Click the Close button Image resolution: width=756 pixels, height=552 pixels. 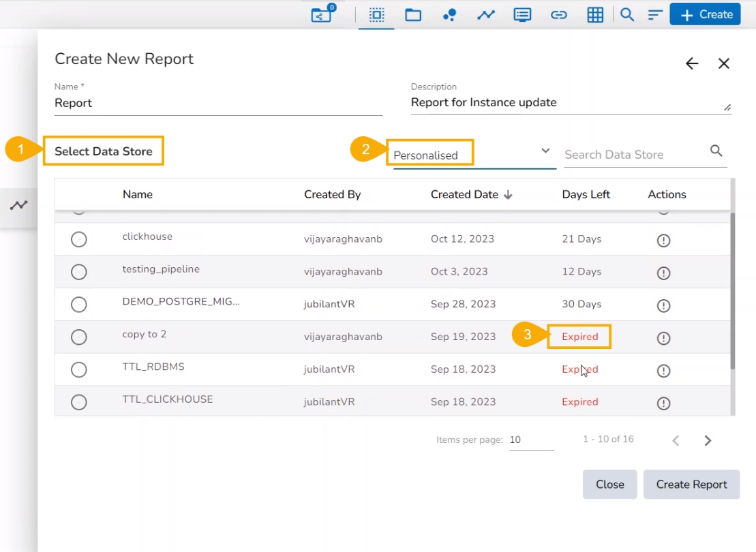[x=609, y=485]
